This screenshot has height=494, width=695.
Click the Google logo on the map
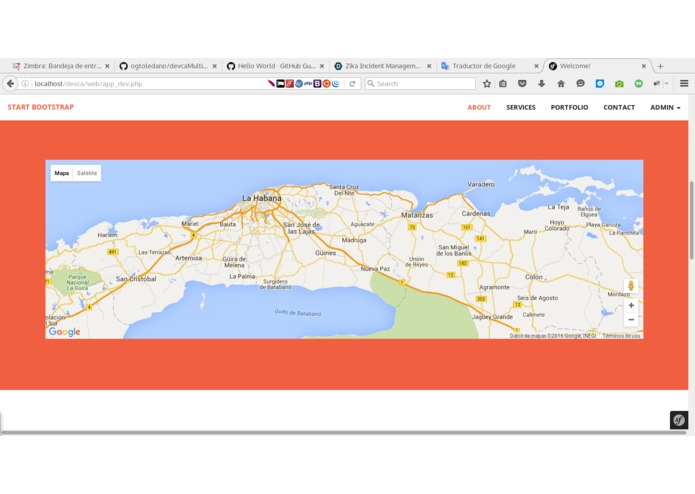tap(64, 332)
